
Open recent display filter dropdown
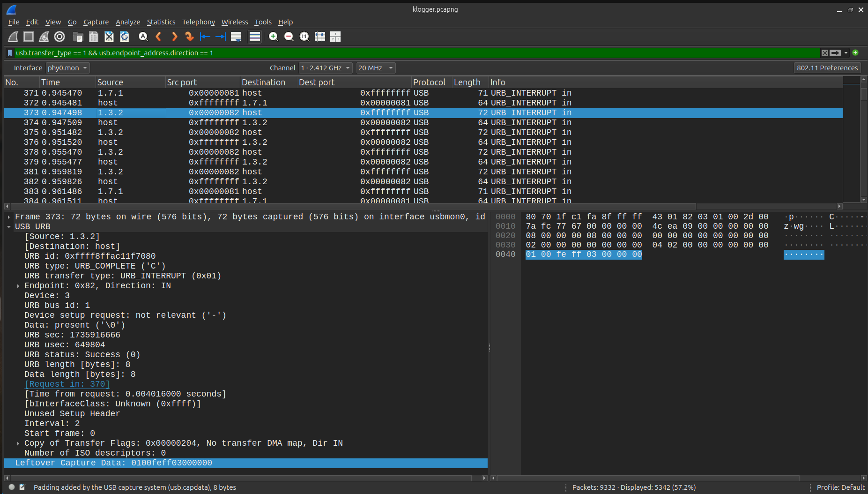click(846, 53)
